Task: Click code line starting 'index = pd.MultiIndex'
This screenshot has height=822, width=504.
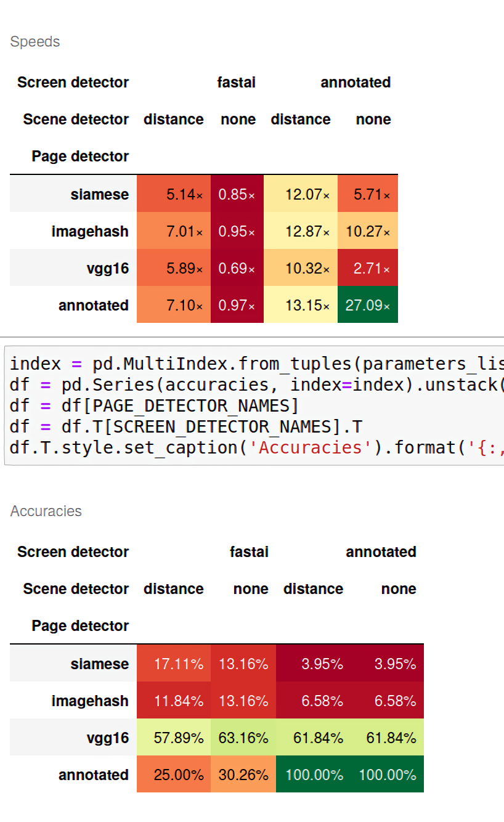Action: (x=257, y=364)
